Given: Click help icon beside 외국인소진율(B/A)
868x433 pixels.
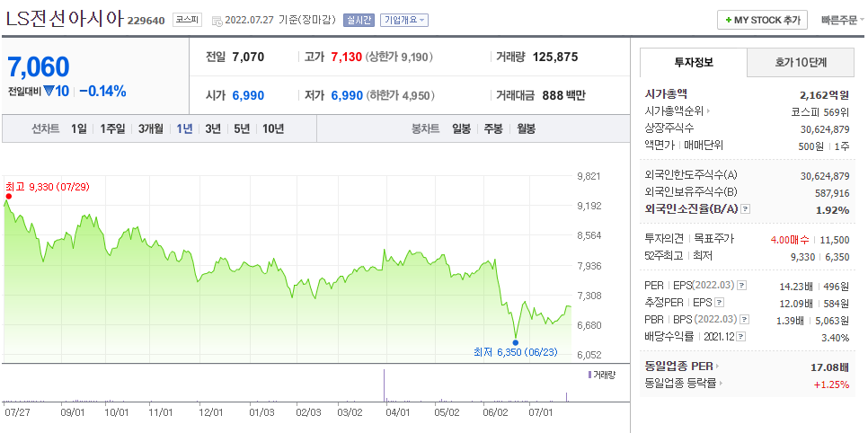Looking at the screenshot, I should [x=745, y=209].
